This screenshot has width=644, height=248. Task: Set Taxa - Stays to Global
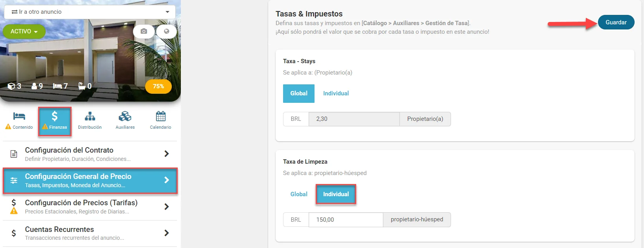point(299,93)
